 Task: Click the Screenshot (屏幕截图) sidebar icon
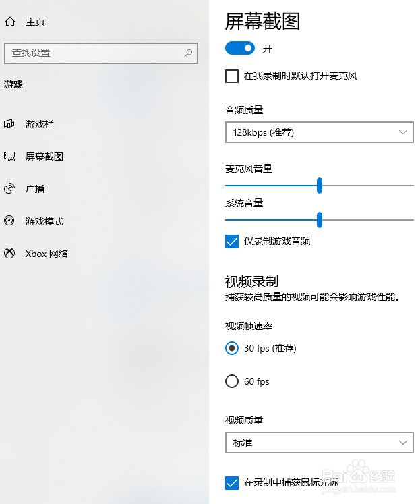pos(9,157)
